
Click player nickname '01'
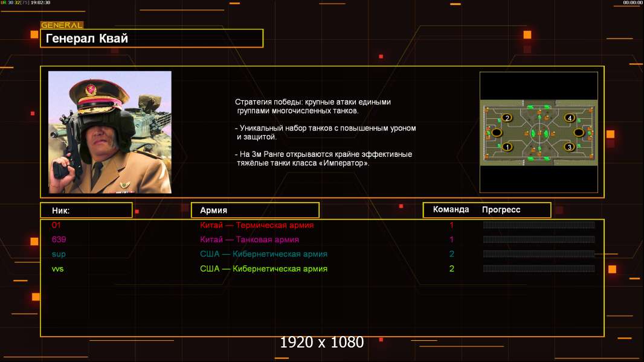(56, 225)
